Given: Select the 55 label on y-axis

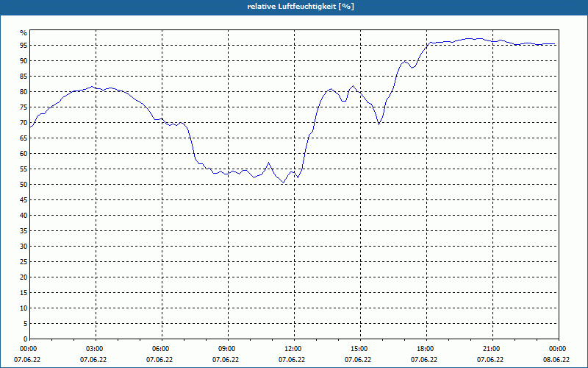Looking at the screenshot, I should (24, 169).
